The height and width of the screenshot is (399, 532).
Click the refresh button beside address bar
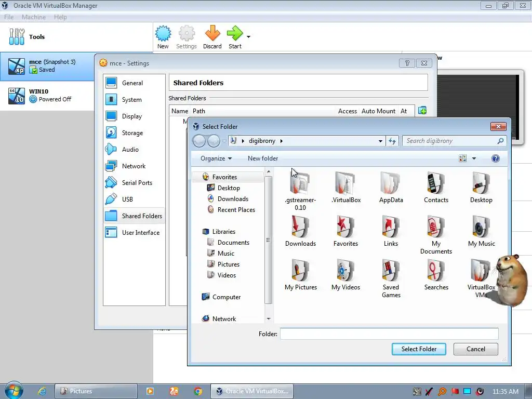point(392,141)
